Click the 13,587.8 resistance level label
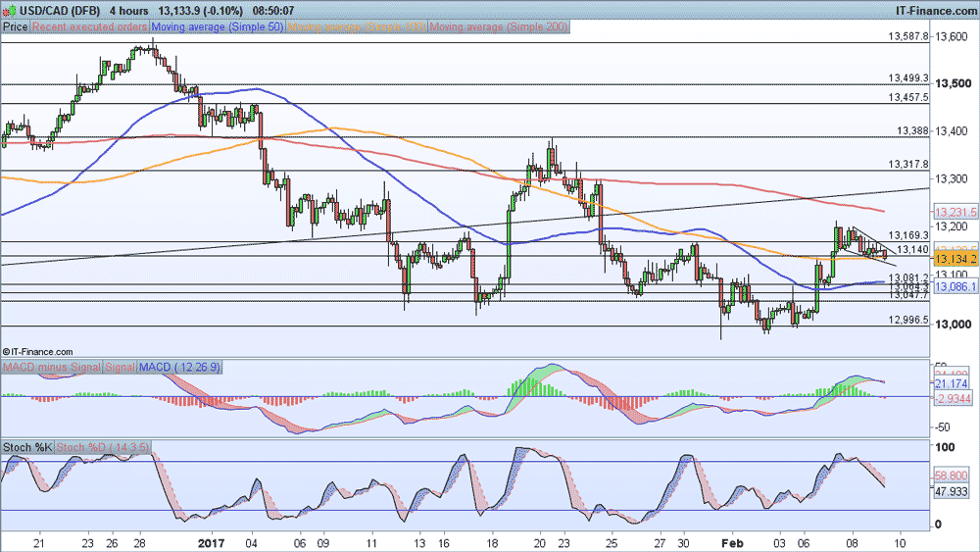Image resolution: width=980 pixels, height=552 pixels. [908, 36]
